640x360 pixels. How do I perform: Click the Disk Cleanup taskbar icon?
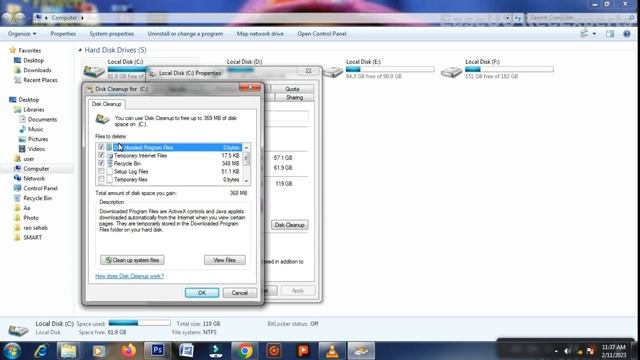[361, 351]
